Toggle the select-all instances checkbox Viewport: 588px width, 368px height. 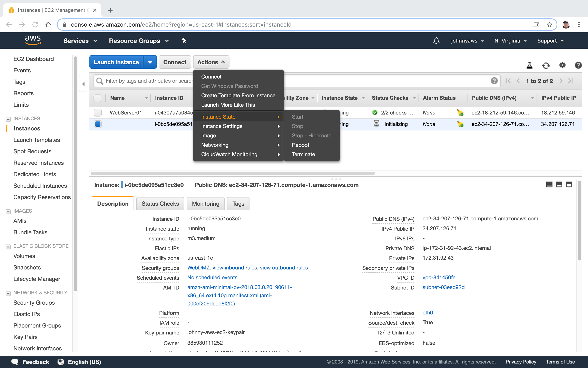(97, 98)
